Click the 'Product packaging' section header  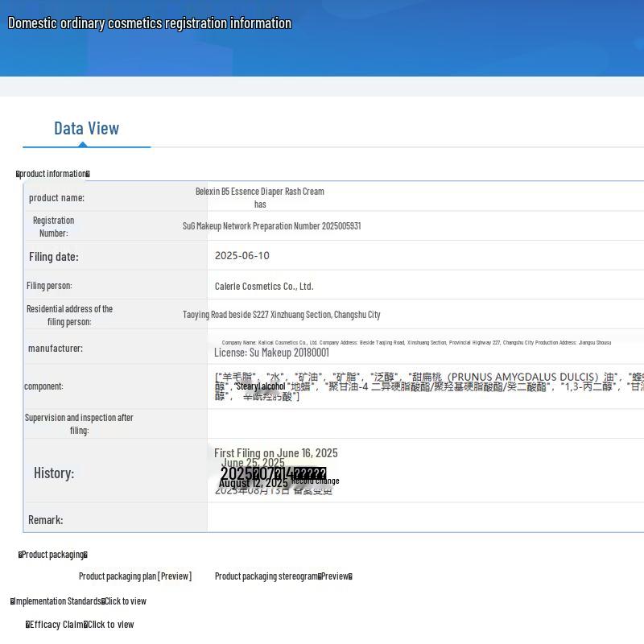(53, 555)
